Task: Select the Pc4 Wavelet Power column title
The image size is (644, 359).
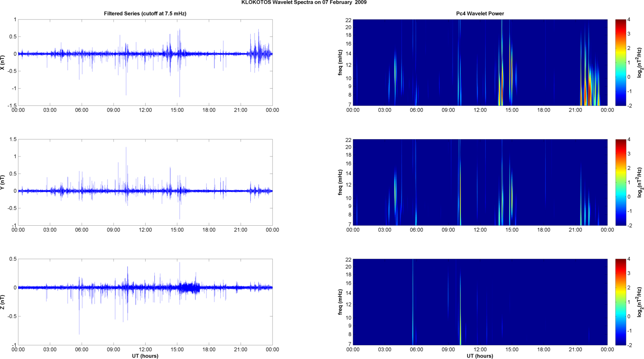Action: pyautogui.click(x=480, y=13)
